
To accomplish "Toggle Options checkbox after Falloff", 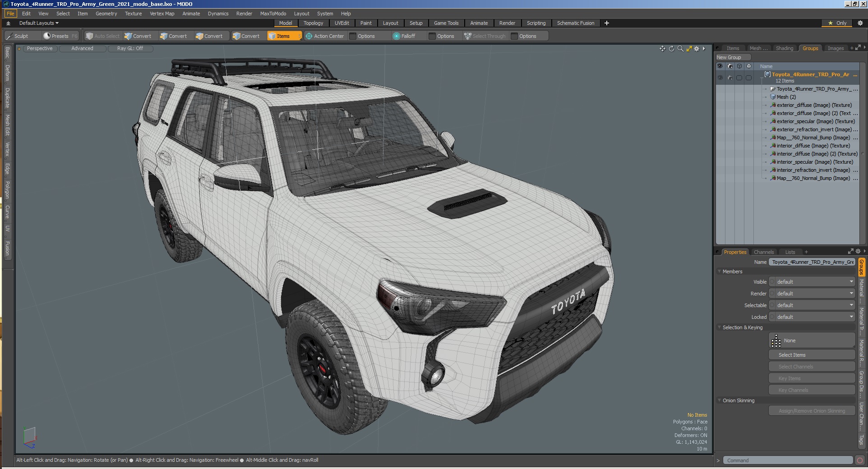I will coord(432,36).
